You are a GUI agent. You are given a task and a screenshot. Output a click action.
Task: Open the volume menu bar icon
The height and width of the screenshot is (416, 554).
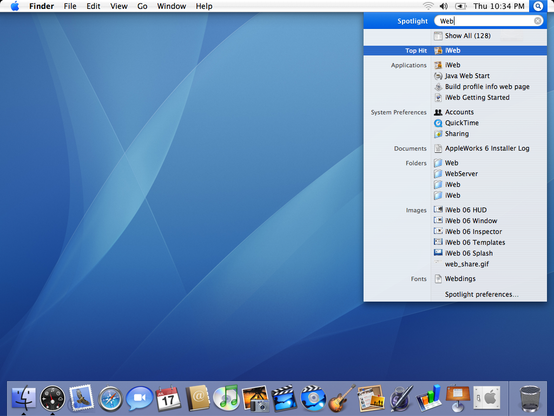click(x=444, y=6)
